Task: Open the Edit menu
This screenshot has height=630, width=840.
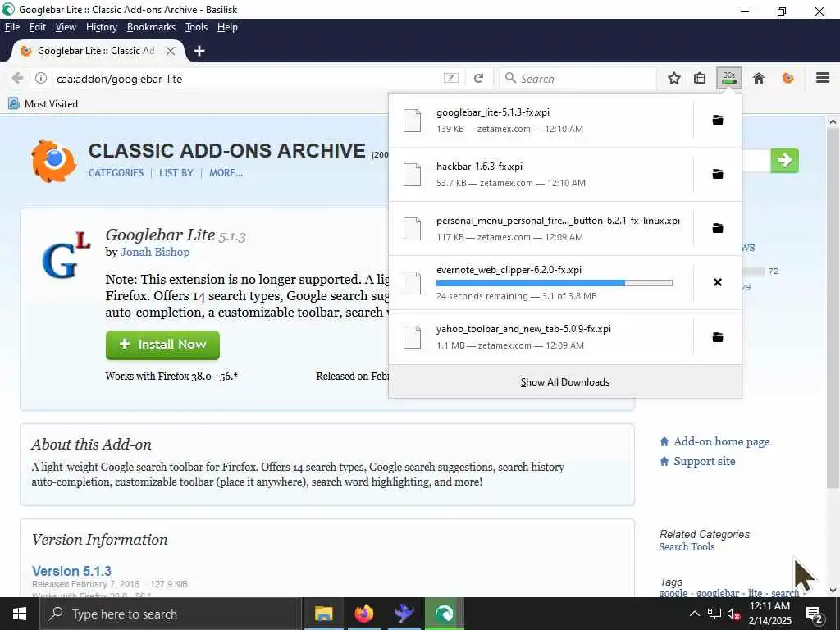Action: [37, 27]
